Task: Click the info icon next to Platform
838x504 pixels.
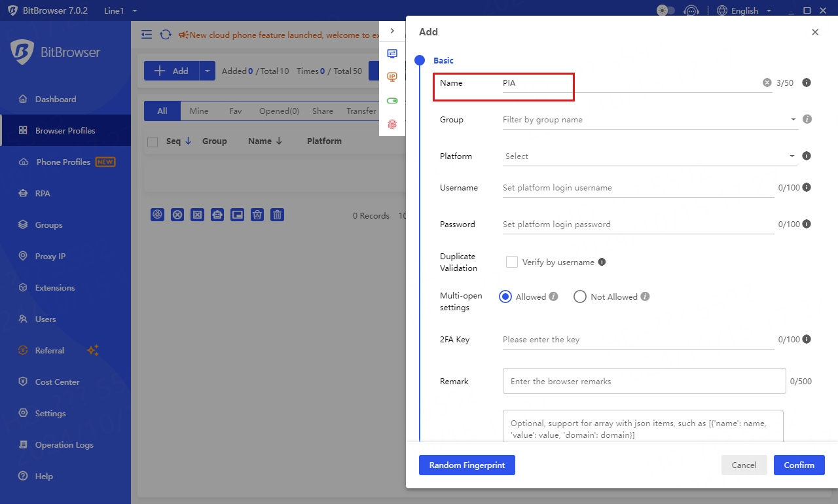Action: pos(807,156)
